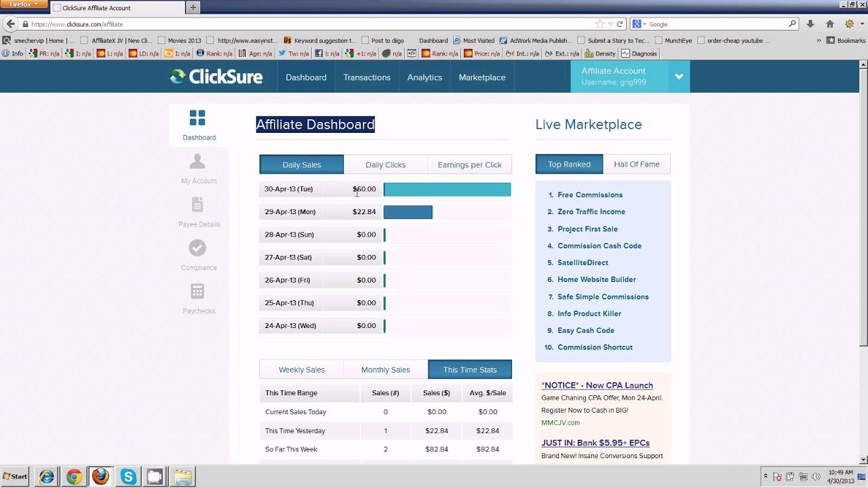Switch to the Weekly Sales tab
The height and width of the screenshot is (488, 868).
[x=302, y=369]
